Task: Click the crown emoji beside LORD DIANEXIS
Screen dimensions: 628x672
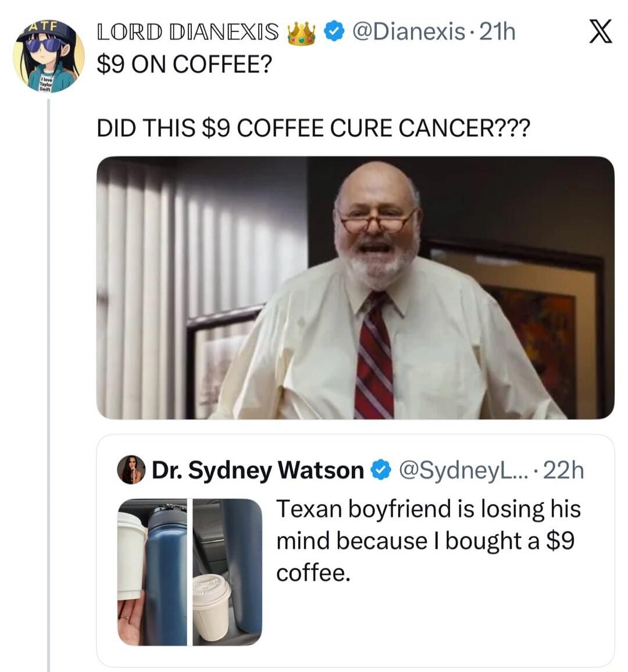Action: coord(301,32)
